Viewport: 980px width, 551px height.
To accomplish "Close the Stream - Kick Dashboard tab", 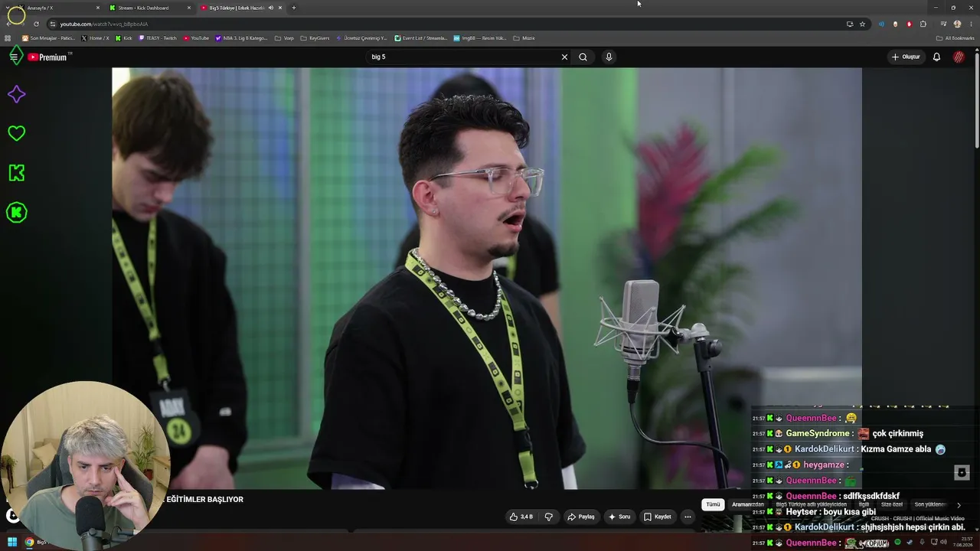I will pos(189,8).
